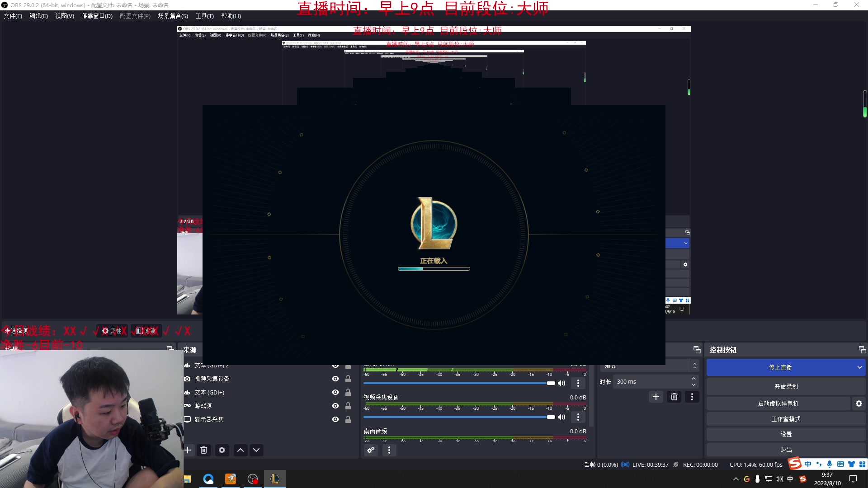The height and width of the screenshot is (488, 868).
Task: Open the Sogou soft keyboard icon
Action: (x=840, y=464)
